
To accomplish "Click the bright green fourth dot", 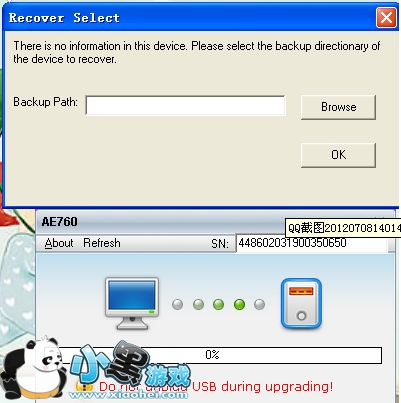I will (239, 304).
